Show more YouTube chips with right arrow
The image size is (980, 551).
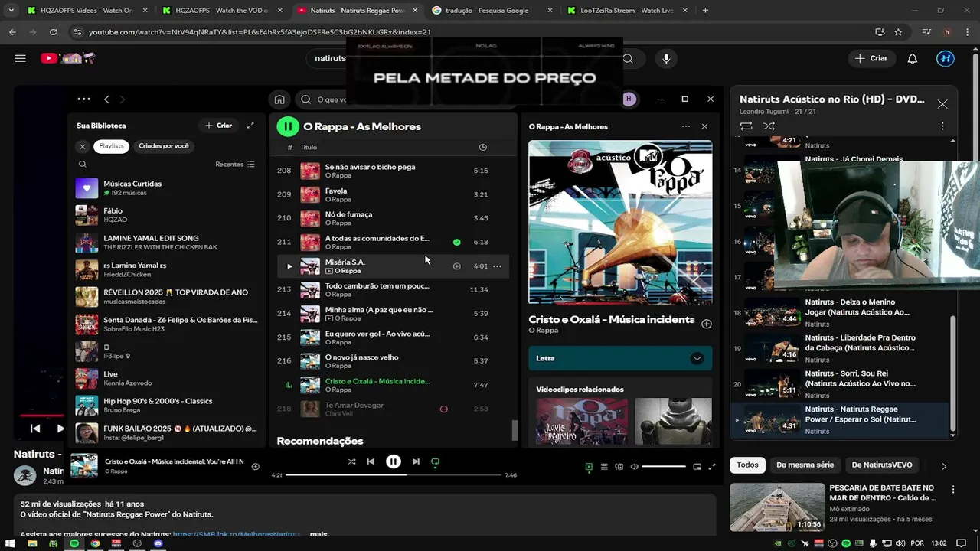(x=943, y=465)
